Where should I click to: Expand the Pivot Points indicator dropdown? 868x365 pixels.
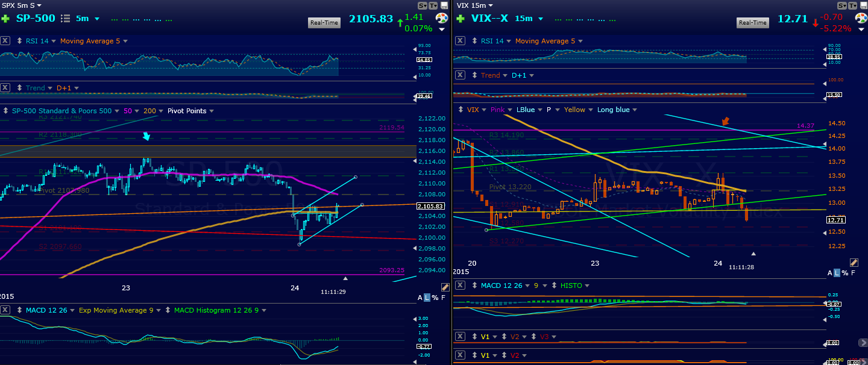(211, 111)
